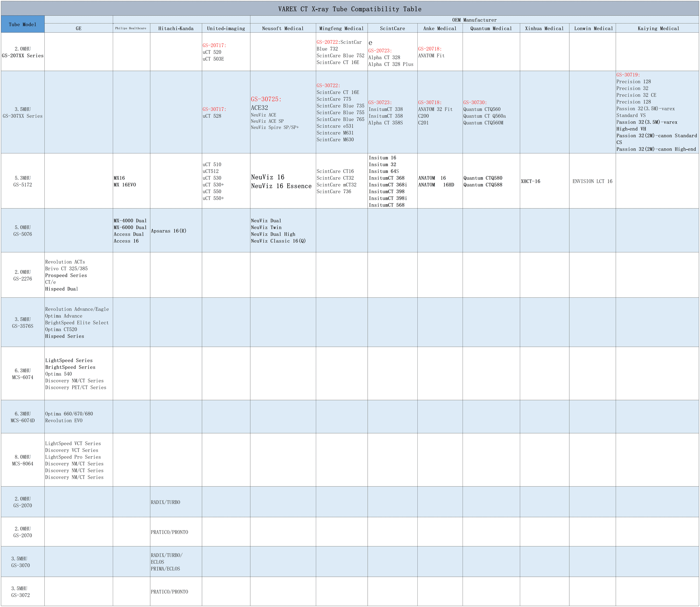The width and height of the screenshot is (700, 607).
Task: Select the "Neusoft Medical" column header
Action: coord(283,28)
